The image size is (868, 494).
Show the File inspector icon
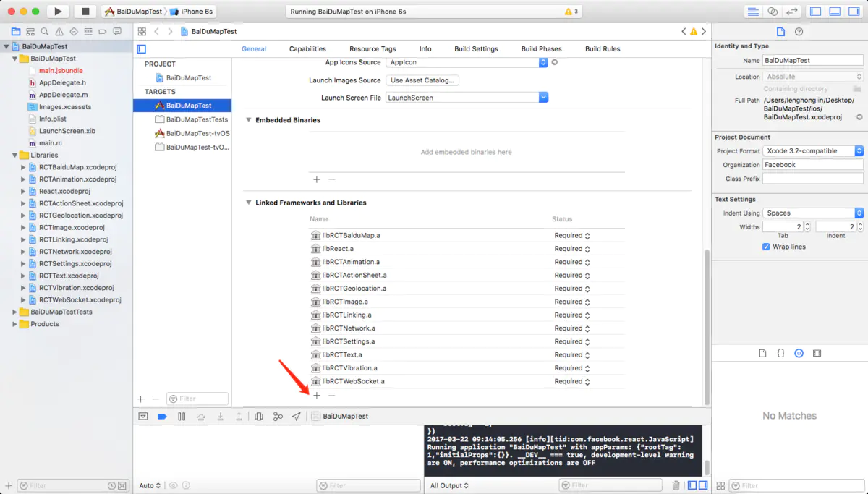[x=780, y=32]
